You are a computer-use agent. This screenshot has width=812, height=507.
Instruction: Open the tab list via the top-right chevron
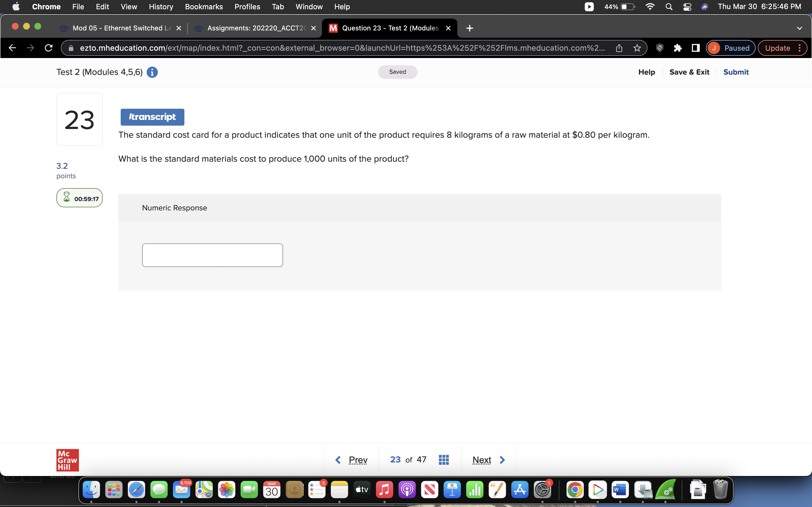coord(800,28)
